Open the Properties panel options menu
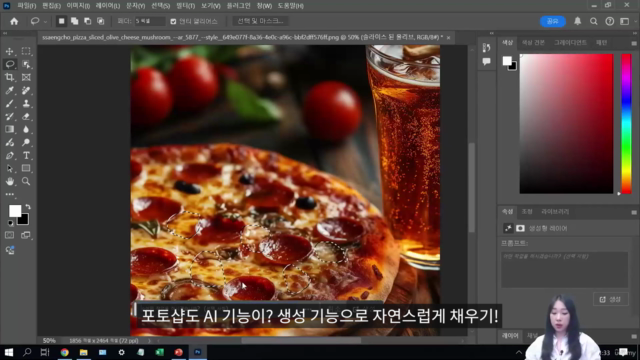The width and height of the screenshot is (640, 360). tap(634, 212)
